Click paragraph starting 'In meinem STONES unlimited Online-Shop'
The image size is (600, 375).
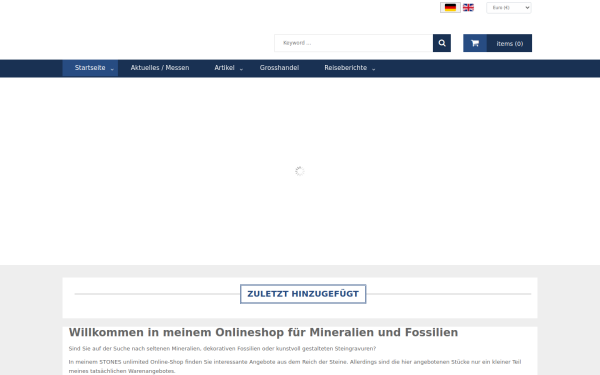coord(295,366)
